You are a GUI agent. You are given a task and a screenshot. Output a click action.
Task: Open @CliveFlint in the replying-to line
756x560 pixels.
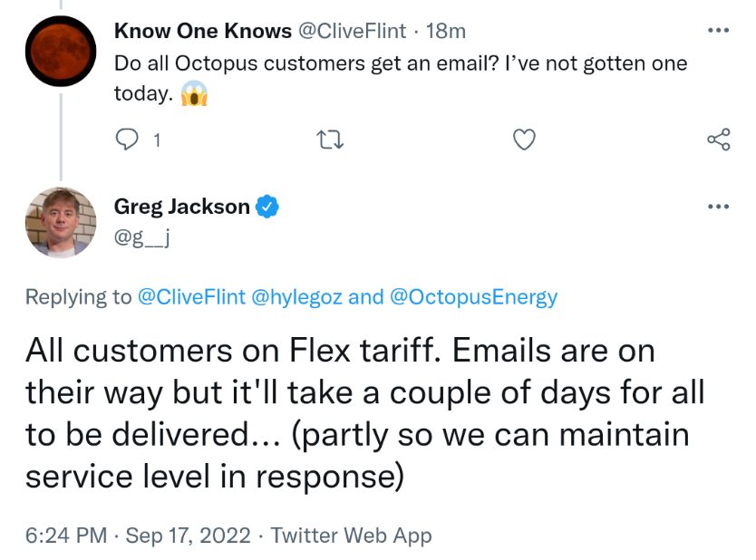[190, 297]
